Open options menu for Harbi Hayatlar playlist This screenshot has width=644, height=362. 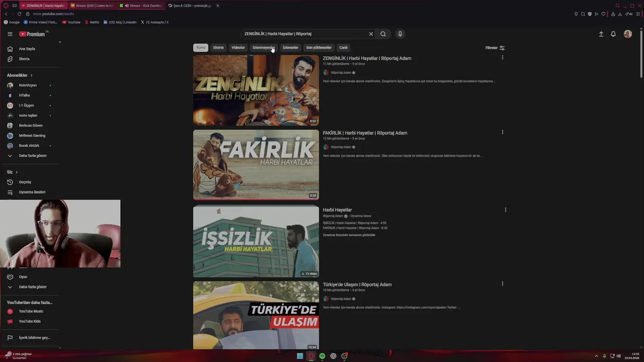pos(505,210)
